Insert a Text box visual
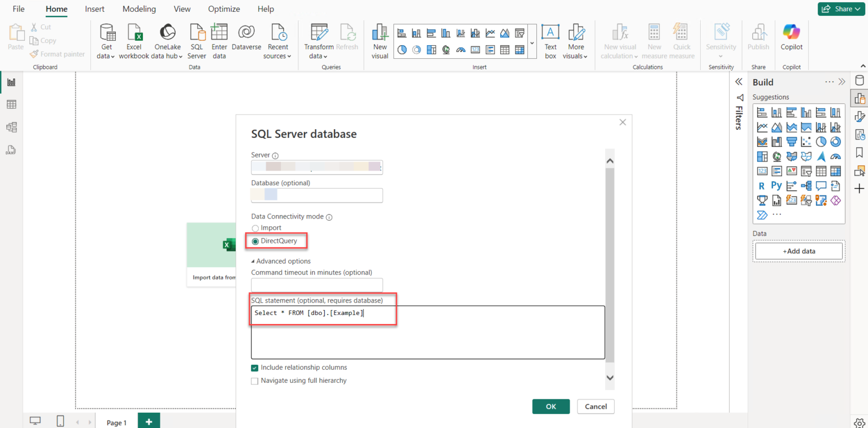Screen dimensions: 868x428 click(x=550, y=40)
